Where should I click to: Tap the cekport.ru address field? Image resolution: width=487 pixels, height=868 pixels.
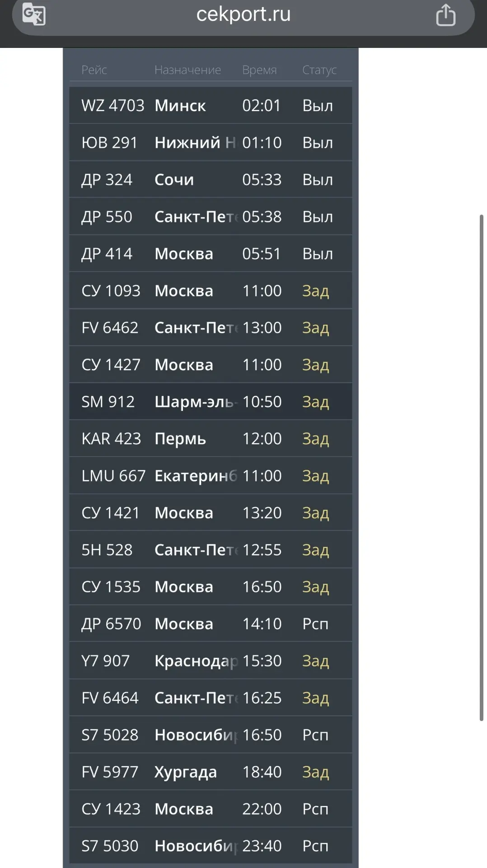243,14
